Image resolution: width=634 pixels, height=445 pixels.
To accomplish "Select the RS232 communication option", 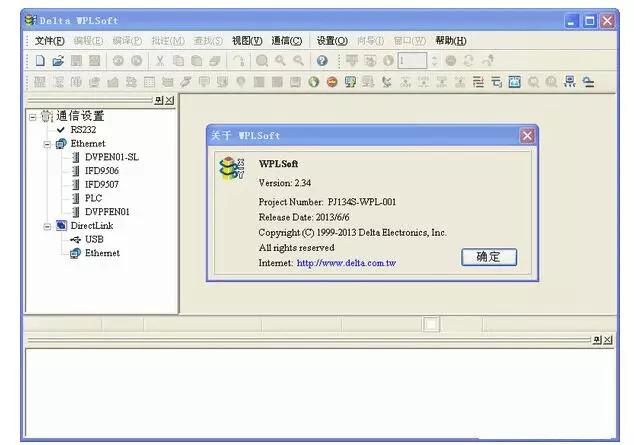I will click(x=83, y=130).
